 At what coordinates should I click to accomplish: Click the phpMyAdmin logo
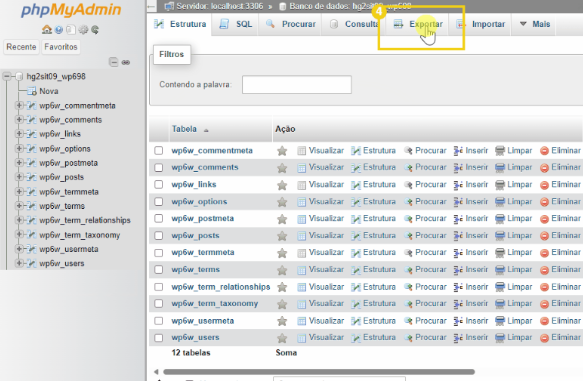(x=71, y=10)
